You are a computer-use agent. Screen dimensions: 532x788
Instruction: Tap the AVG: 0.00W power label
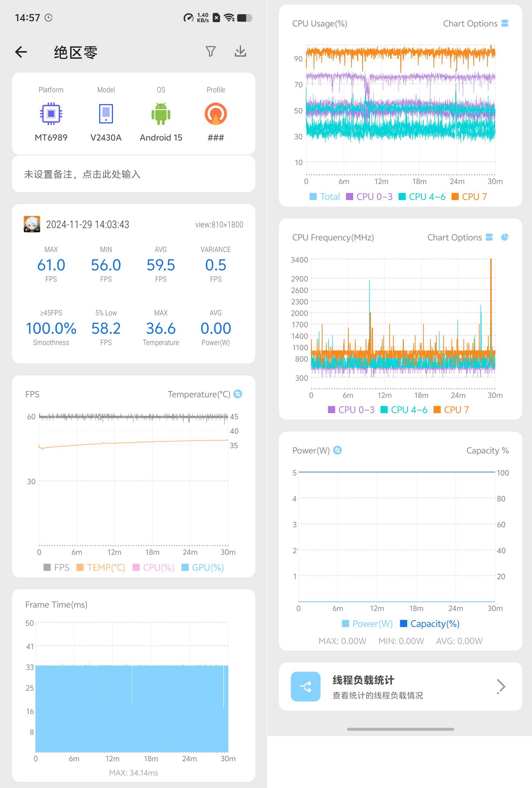tap(459, 641)
